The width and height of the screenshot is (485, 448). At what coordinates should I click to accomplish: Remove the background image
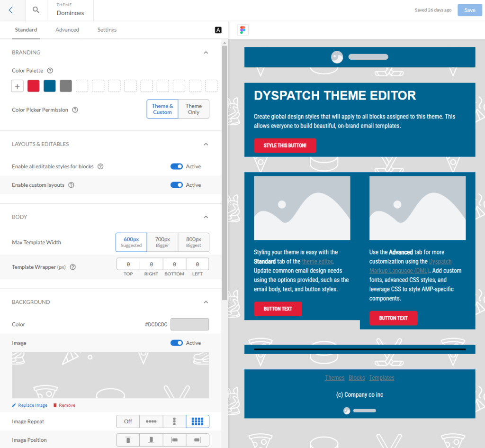[x=64, y=405]
